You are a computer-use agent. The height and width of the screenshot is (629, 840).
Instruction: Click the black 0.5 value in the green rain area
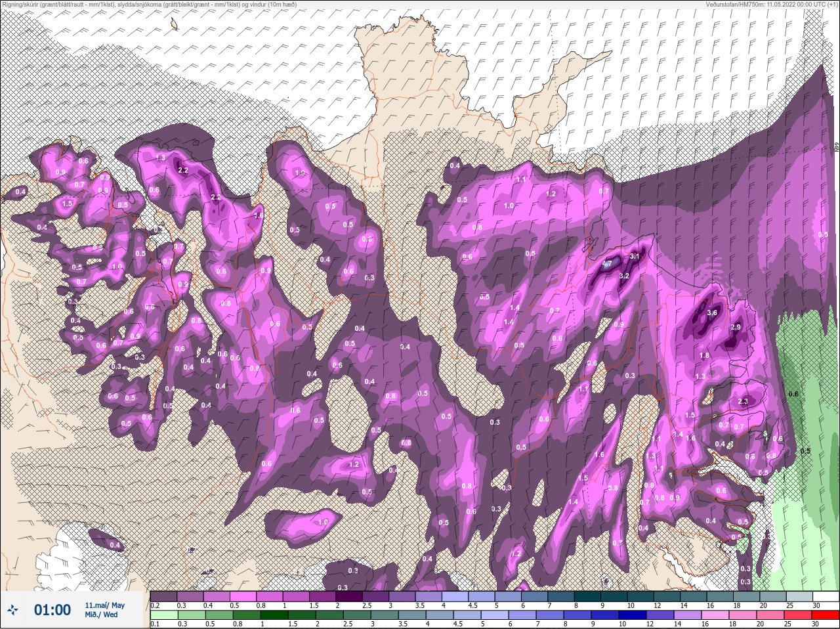tap(805, 451)
